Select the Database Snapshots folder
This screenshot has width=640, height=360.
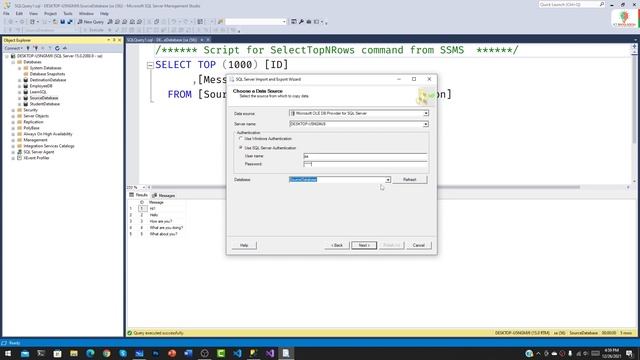pos(47,74)
